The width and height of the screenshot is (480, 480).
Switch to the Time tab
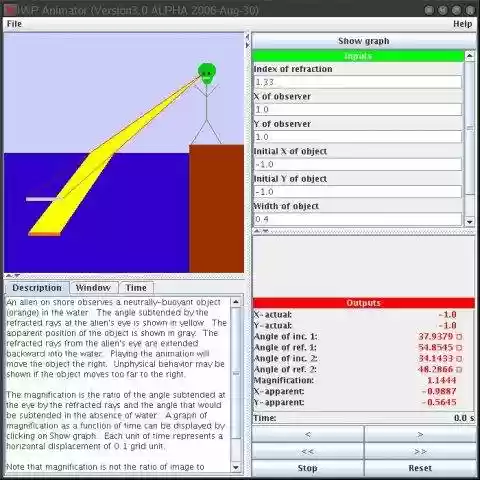point(136,288)
